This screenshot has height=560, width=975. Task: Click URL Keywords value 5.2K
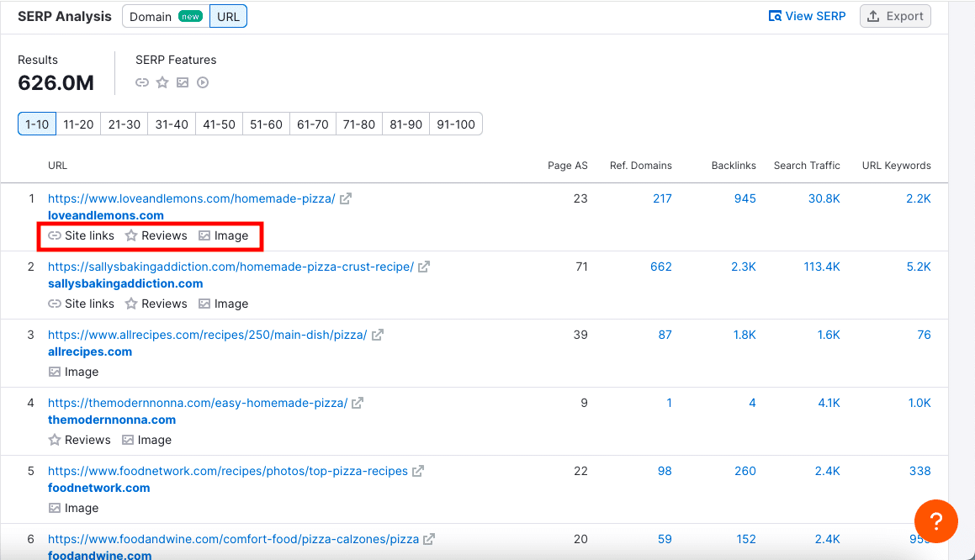click(919, 267)
